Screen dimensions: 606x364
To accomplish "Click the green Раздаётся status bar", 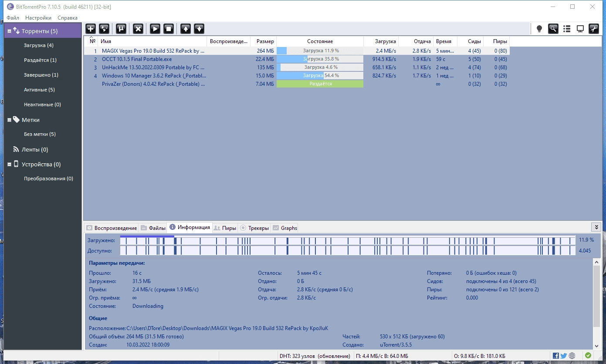I will tap(320, 84).
